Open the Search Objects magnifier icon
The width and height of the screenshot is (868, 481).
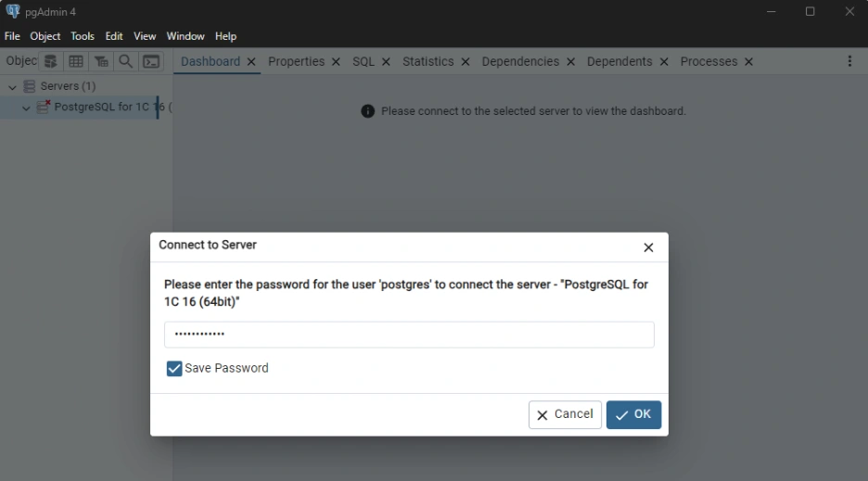click(125, 61)
